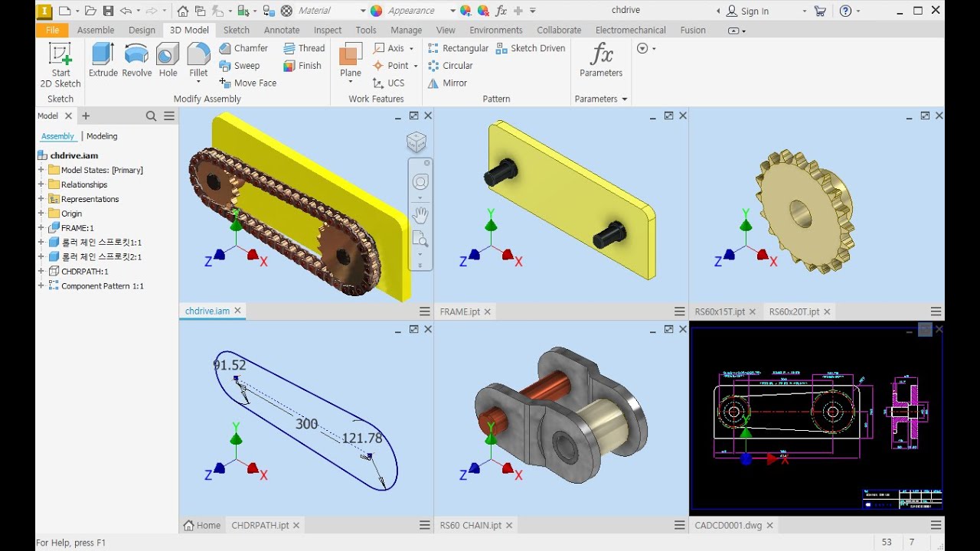Activate the Sweep tool
The image size is (980, 551).
click(240, 66)
